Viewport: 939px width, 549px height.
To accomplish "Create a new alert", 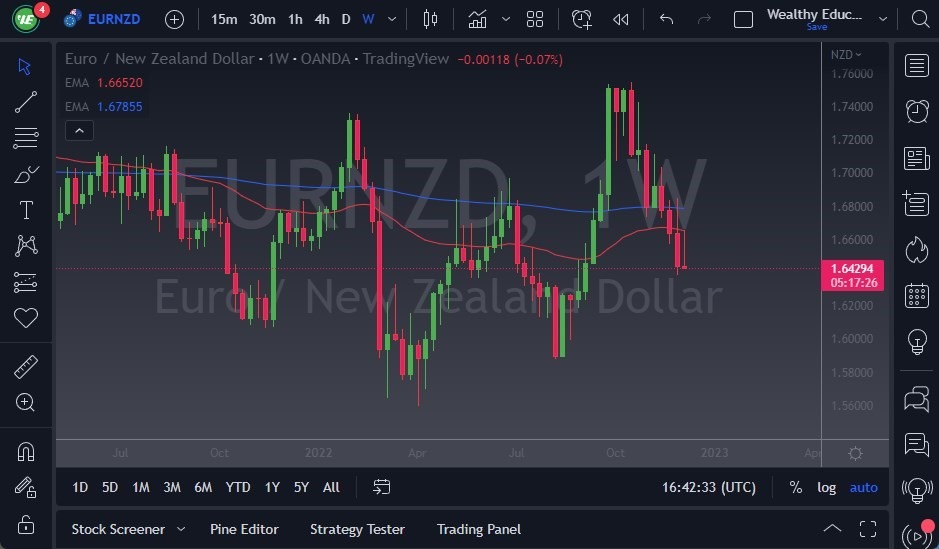I will pos(581,19).
